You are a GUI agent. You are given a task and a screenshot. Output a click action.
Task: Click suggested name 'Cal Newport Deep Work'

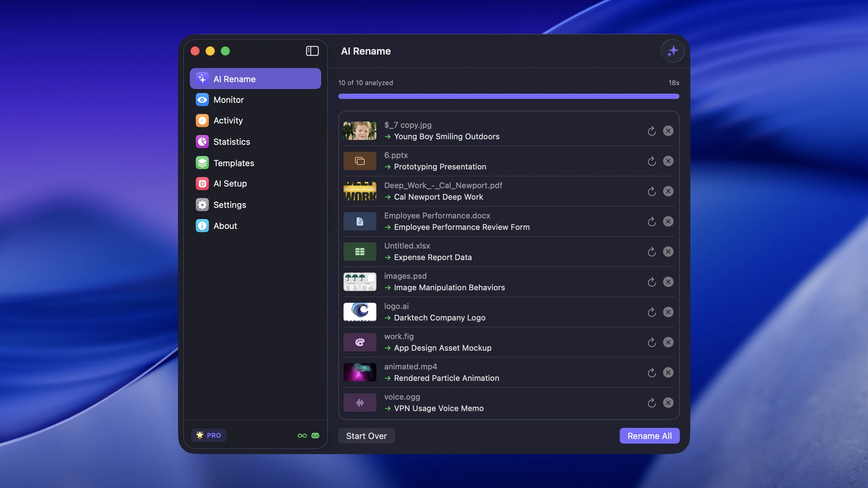tap(438, 197)
